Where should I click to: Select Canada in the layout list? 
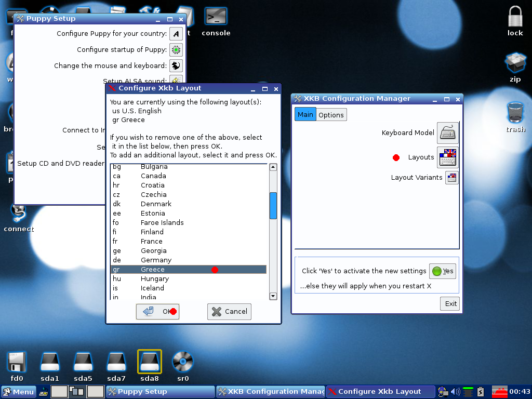[189, 176]
